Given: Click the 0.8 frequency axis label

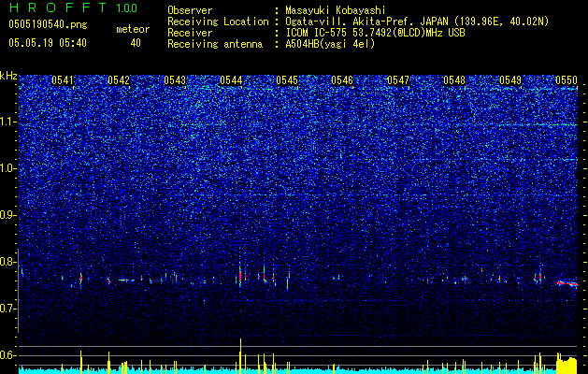Looking at the screenshot, I should click(7, 262).
